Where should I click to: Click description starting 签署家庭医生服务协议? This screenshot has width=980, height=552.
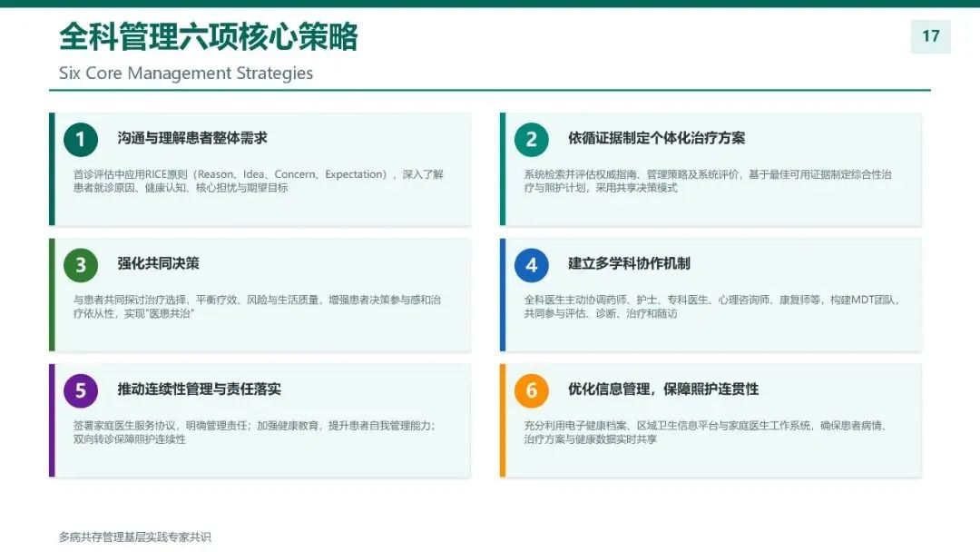[254, 432]
